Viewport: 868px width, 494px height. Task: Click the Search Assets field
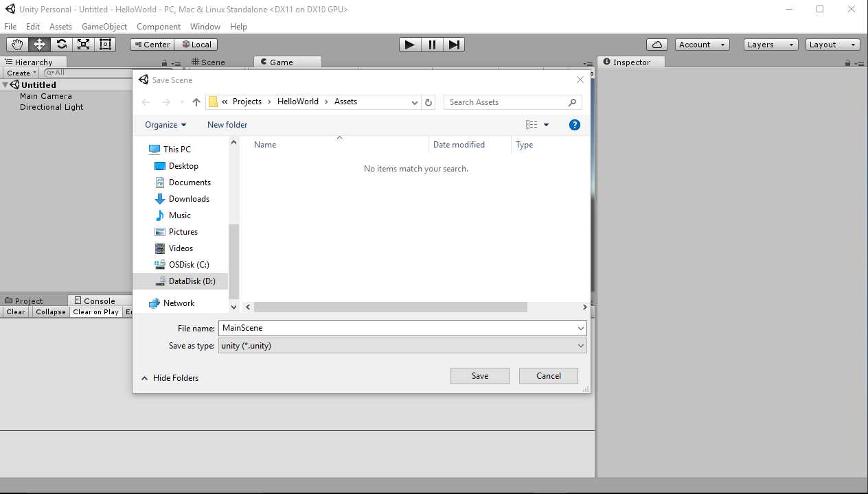pos(513,102)
